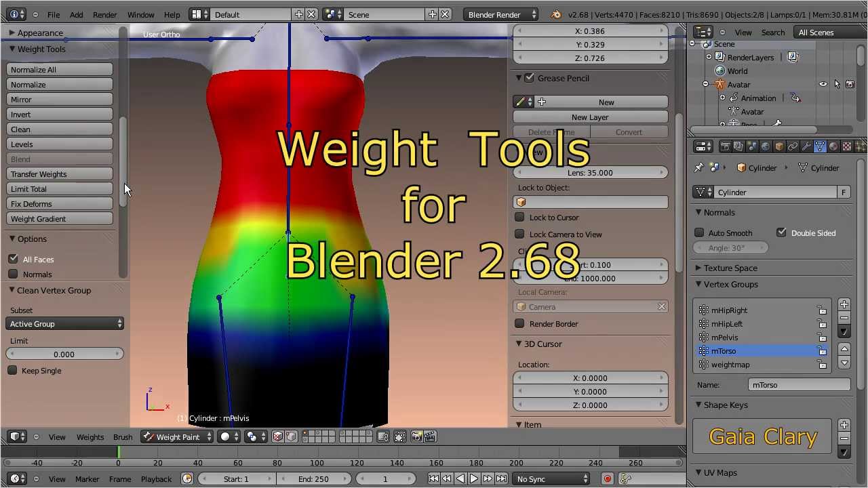Pin the properties context with pin icon

click(x=699, y=167)
